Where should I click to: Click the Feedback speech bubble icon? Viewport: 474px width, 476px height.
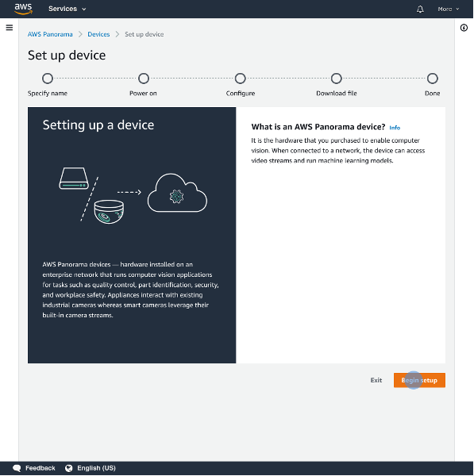pos(17,468)
